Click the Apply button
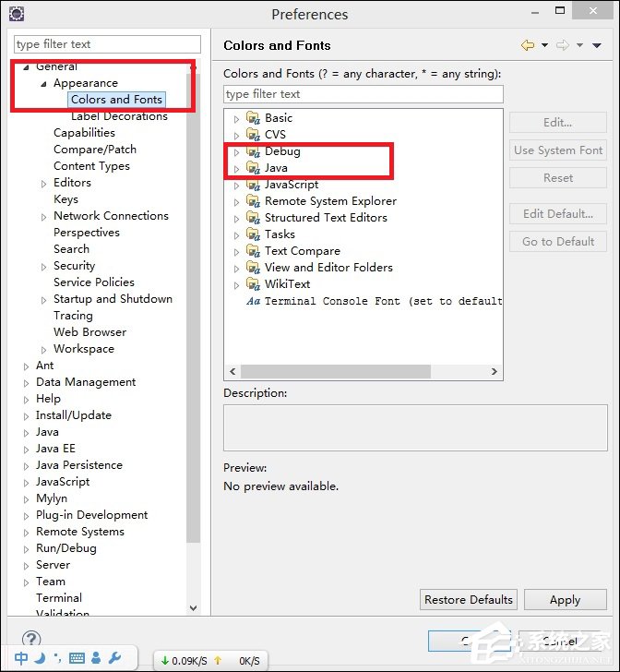 tap(566, 600)
